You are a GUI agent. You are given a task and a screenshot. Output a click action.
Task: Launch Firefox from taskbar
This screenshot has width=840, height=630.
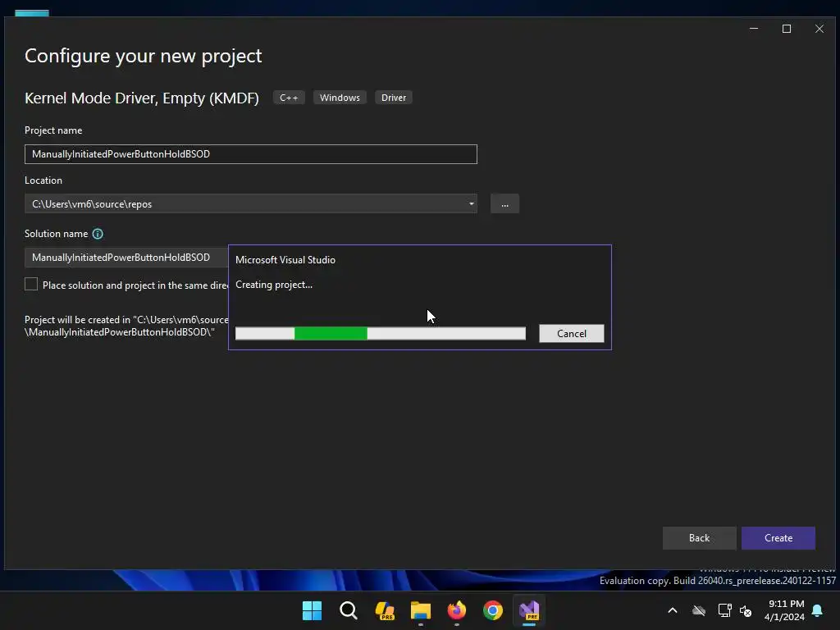point(456,610)
